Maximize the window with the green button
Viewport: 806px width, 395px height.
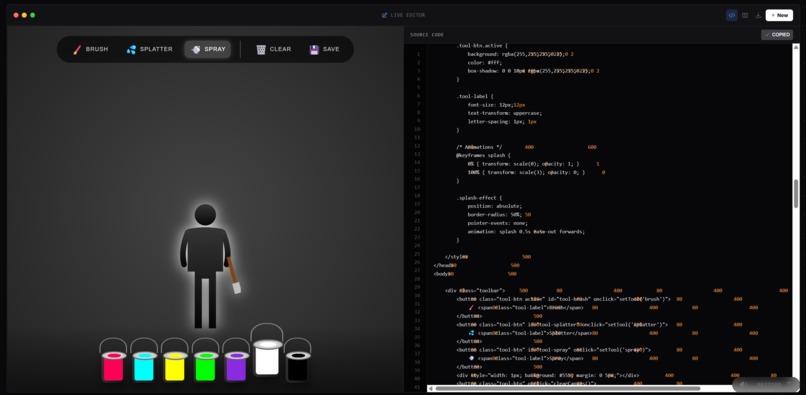32,15
